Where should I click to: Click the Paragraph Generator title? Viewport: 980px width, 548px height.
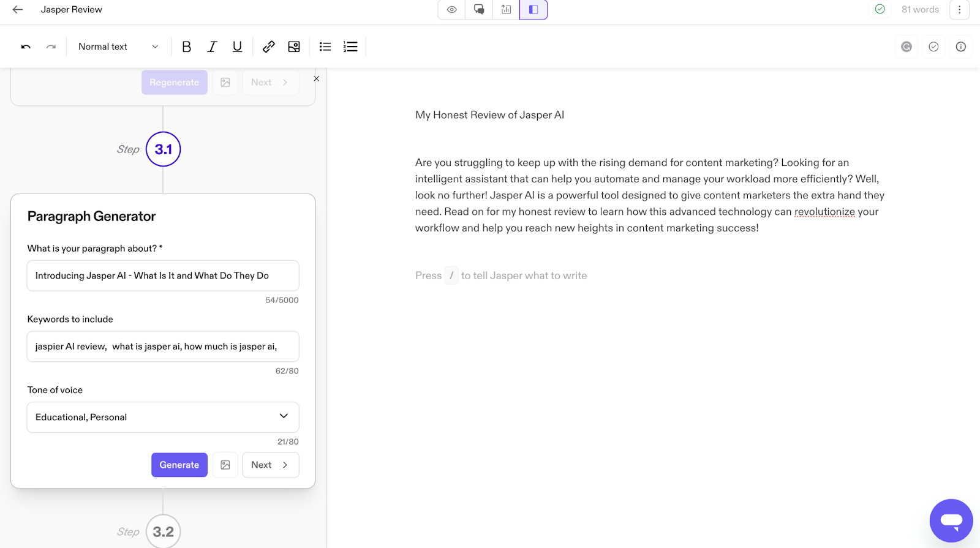point(91,216)
